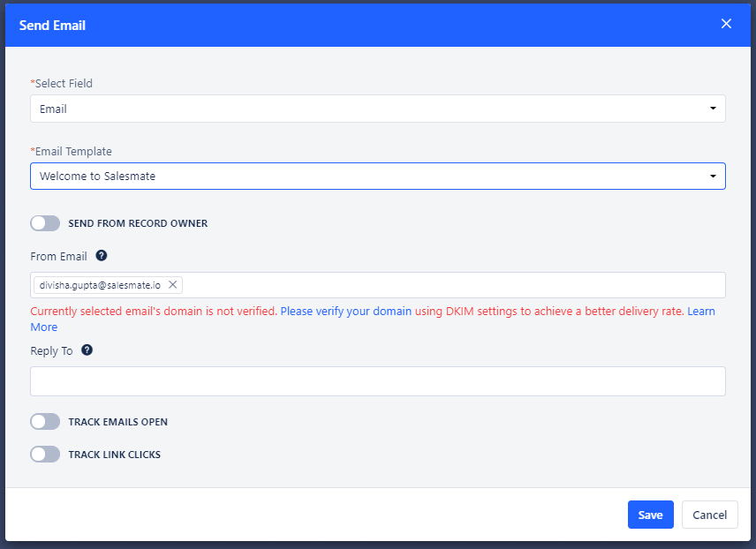The image size is (756, 549).
Task: Click the Select Field dropdown arrow
Action: [x=713, y=109]
